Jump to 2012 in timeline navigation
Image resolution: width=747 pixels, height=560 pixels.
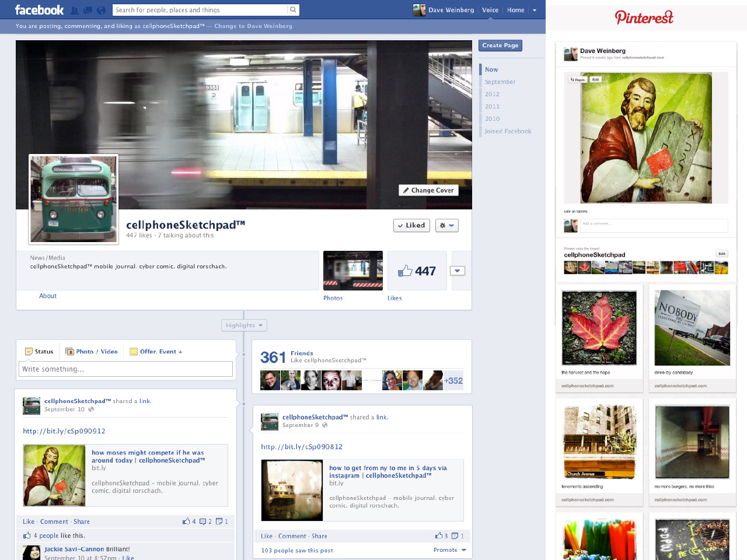point(492,94)
